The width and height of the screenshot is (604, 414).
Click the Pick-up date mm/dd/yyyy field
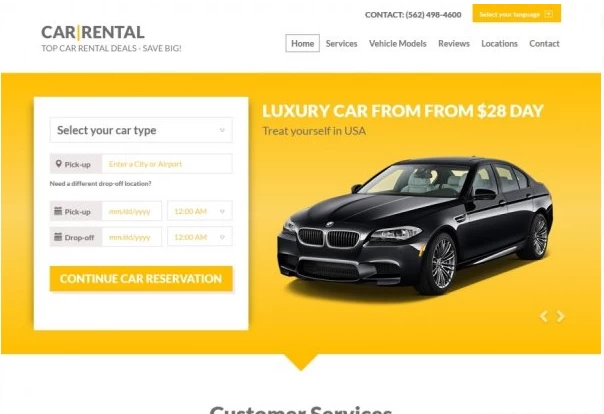click(x=132, y=211)
